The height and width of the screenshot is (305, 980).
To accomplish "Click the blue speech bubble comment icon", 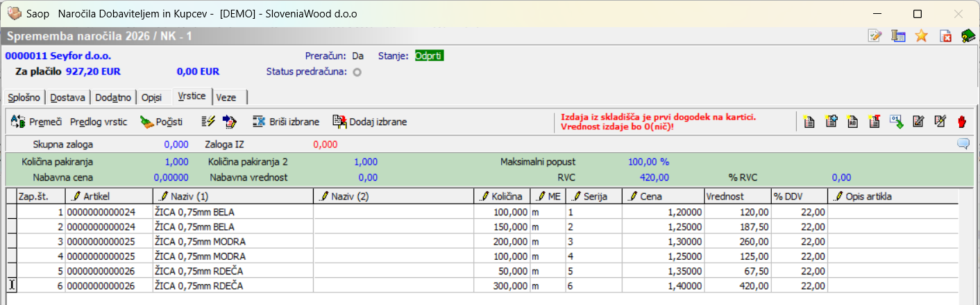I will 963,144.
